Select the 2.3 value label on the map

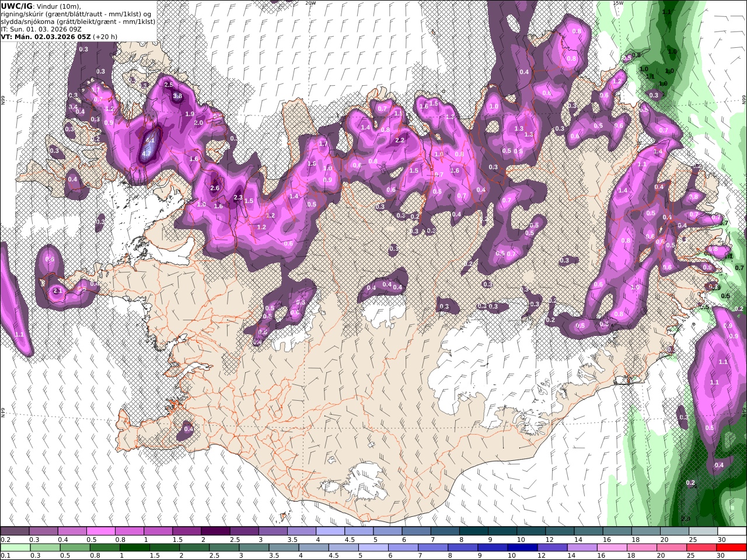click(x=238, y=198)
